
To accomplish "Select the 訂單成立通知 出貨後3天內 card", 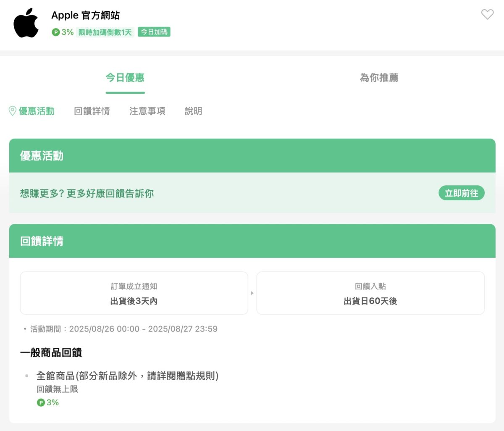I will pos(134,293).
